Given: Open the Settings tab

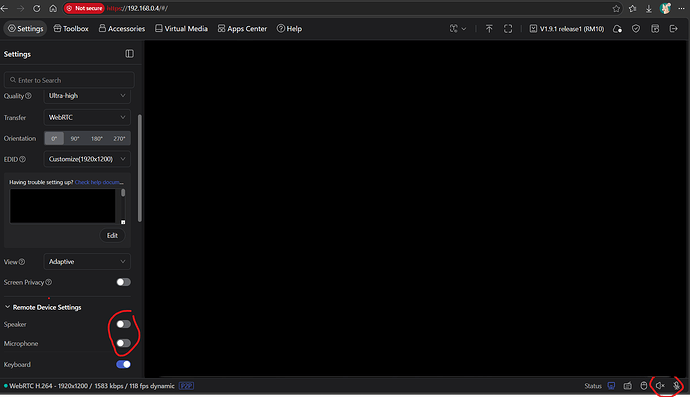Looking at the screenshot, I should click(x=26, y=29).
